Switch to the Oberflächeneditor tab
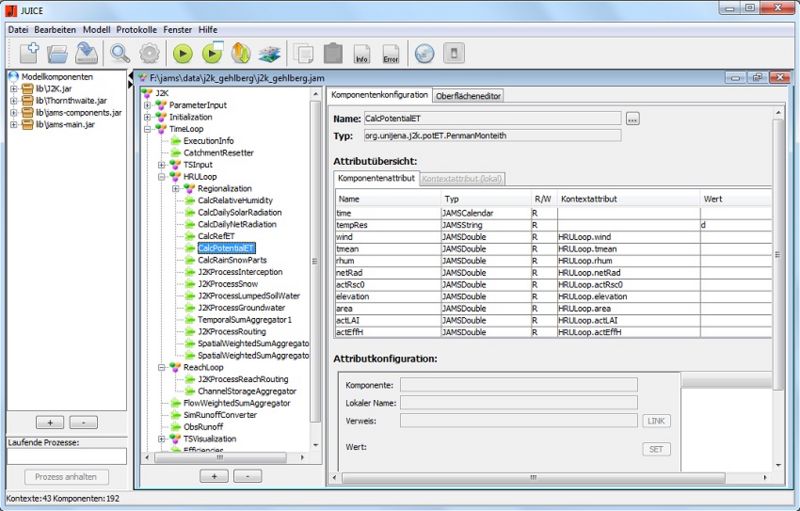Image resolution: width=800 pixels, height=511 pixels. point(468,96)
